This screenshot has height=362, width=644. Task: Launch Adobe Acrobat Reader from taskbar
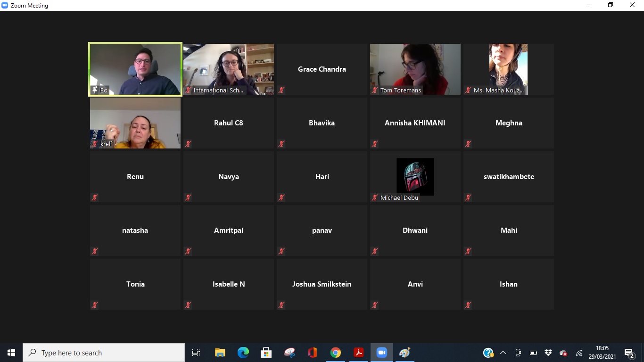tap(358, 353)
